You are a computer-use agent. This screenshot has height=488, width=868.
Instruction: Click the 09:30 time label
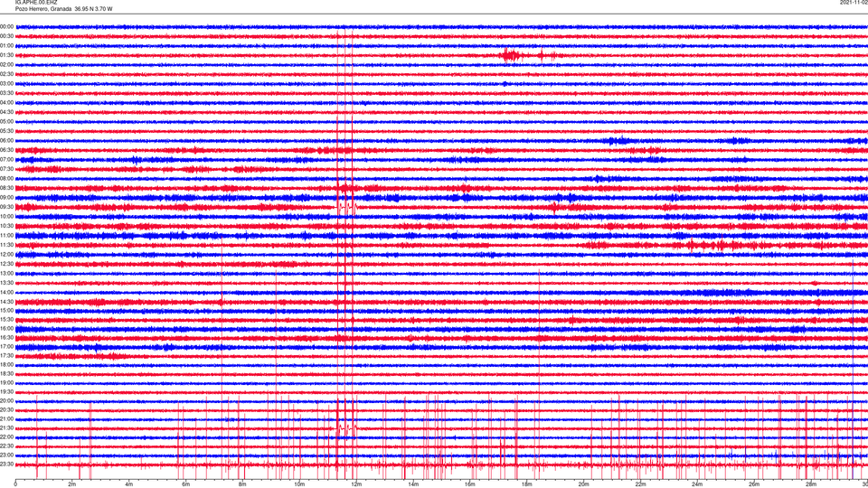pyautogui.click(x=7, y=207)
